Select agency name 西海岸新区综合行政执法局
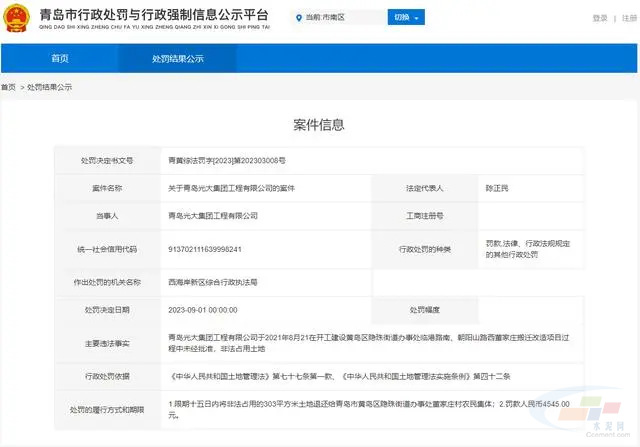This screenshot has width=640, height=447. 213,282
